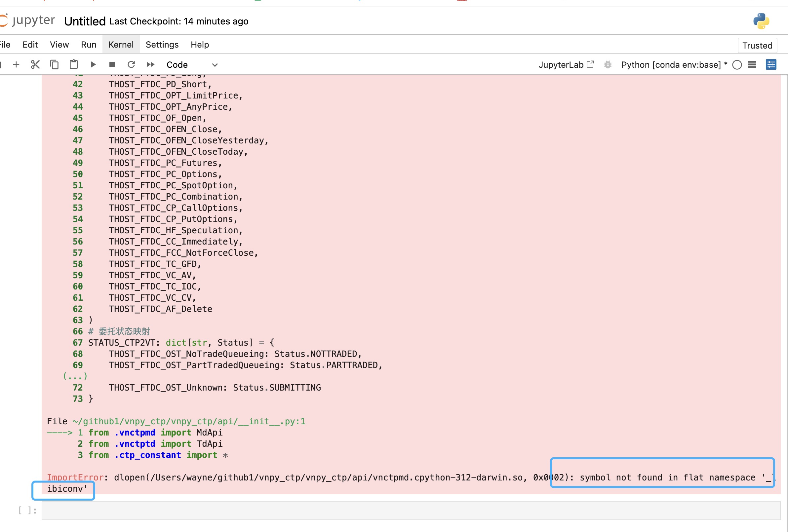The image size is (788, 532).
Task: Open the Settings menu
Action: [x=162, y=45]
